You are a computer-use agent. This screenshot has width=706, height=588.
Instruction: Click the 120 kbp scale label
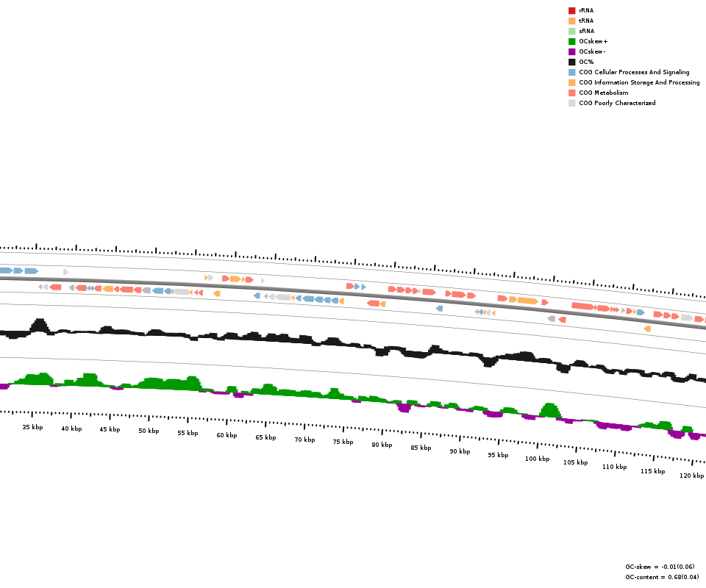pos(691,476)
